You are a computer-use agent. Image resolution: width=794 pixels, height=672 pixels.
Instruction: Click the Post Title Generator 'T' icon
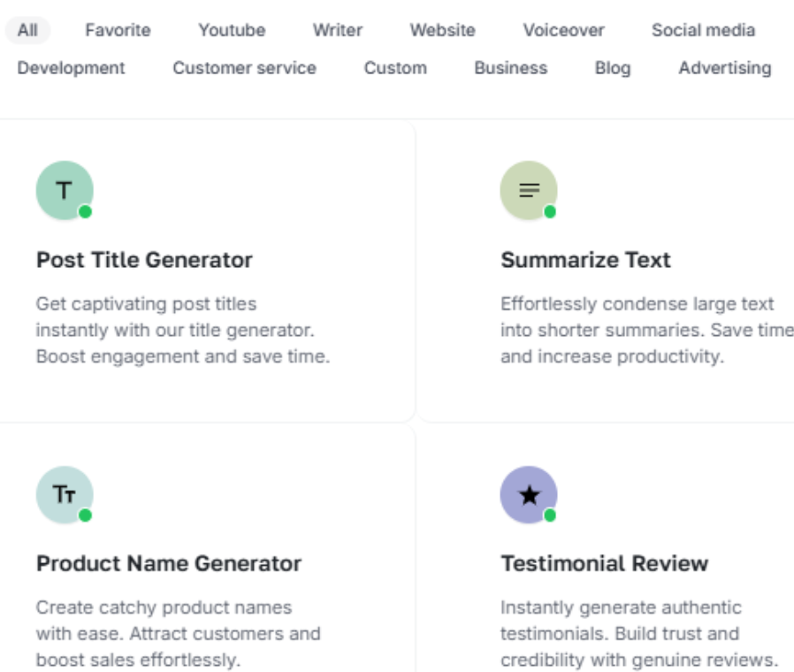(64, 190)
